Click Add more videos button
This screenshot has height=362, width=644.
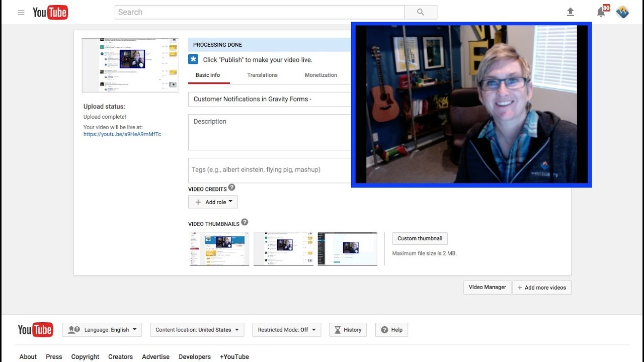542,288
